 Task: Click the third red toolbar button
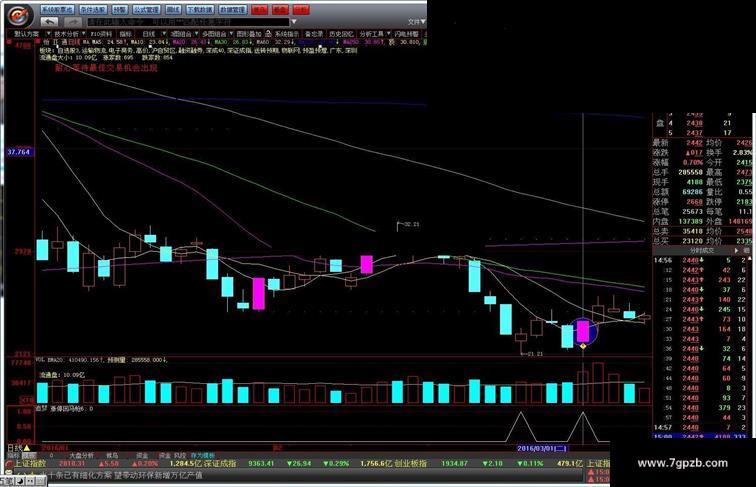click(x=301, y=10)
